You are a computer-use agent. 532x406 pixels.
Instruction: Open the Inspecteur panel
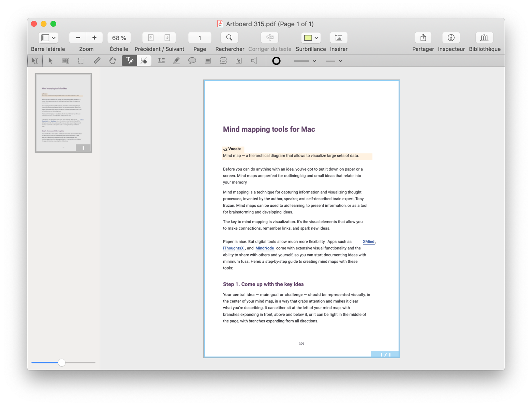pyautogui.click(x=451, y=38)
